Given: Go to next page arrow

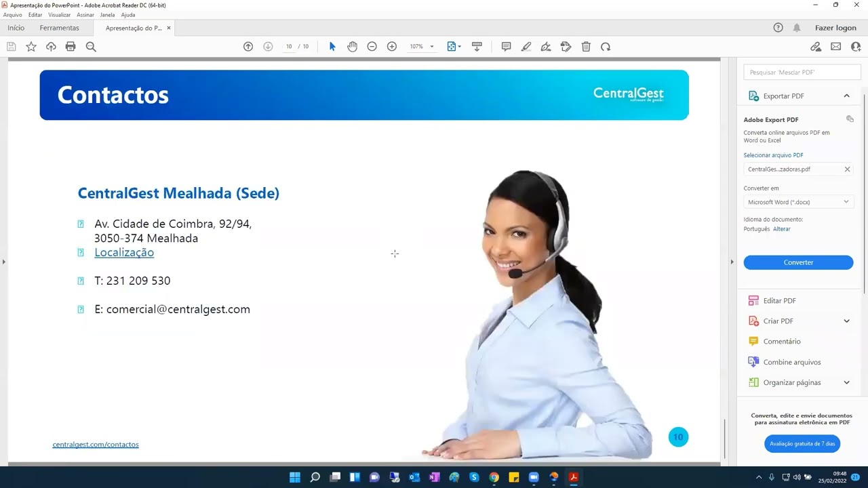Looking at the screenshot, I should coord(268,47).
